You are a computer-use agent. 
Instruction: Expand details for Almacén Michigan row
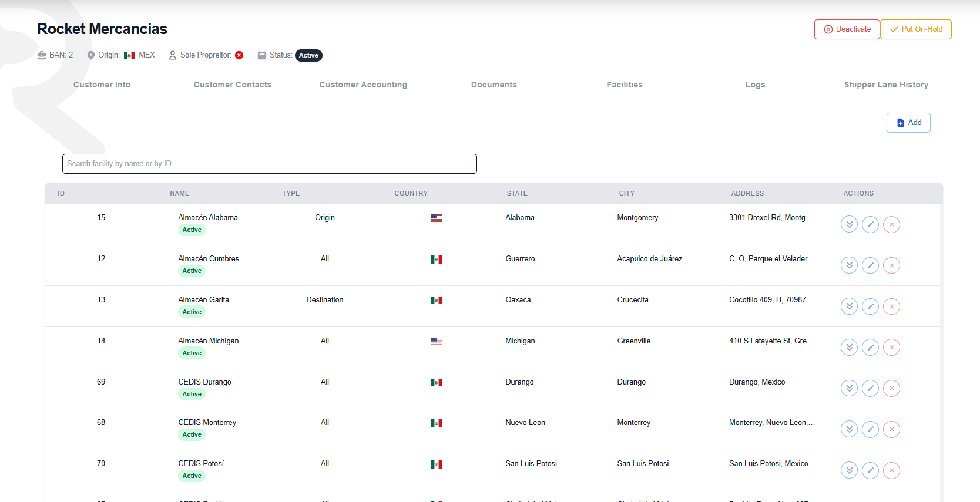(x=849, y=348)
